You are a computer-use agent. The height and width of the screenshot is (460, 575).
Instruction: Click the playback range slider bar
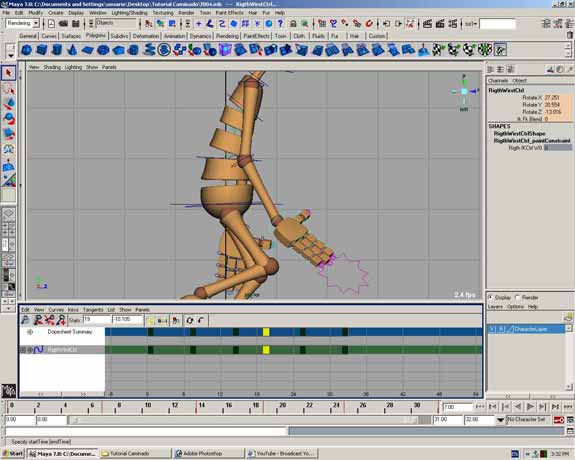tap(244, 420)
